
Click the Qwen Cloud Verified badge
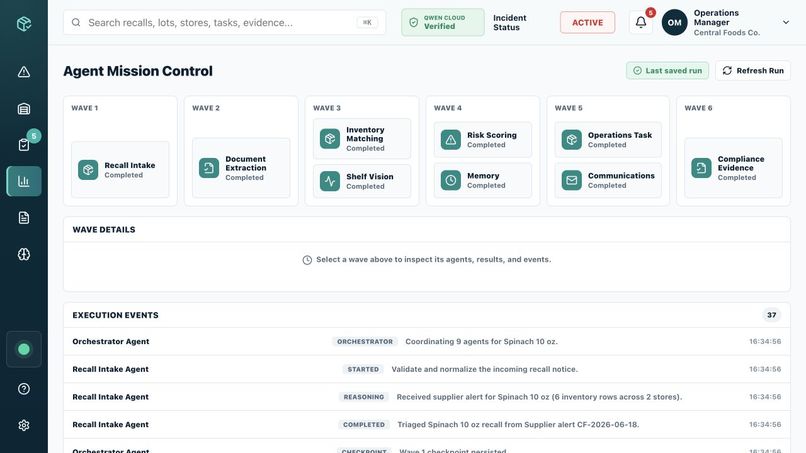(443, 22)
